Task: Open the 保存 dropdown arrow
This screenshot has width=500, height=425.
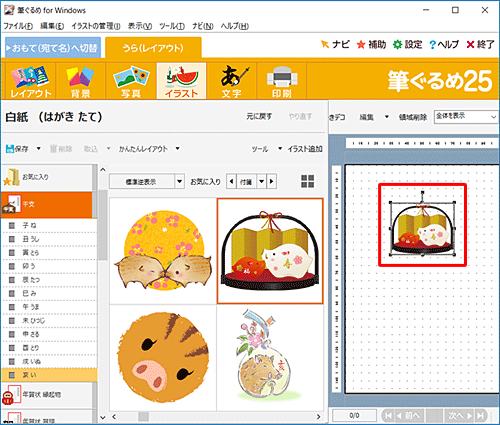Action: (x=39, y=149)
